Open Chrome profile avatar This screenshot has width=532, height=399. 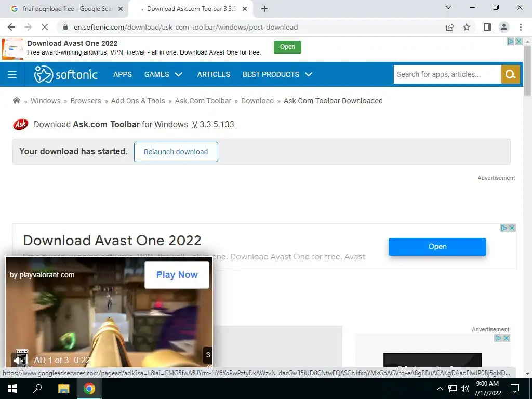pos(504,27)
